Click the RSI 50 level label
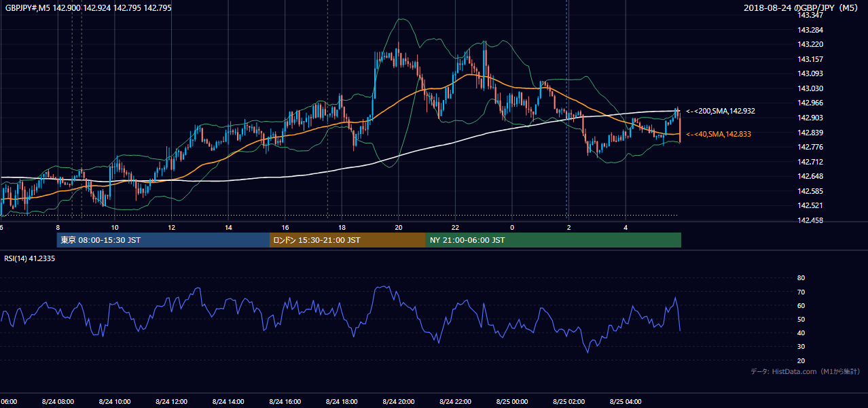Image resolution: width=868 pixels, height=408 pixels. point(801,319)
